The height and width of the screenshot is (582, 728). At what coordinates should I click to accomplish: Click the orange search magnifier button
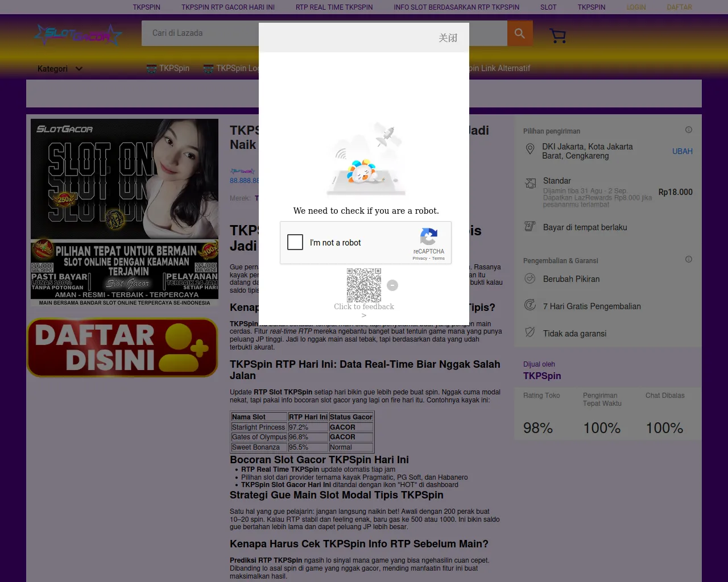[520, 34]
